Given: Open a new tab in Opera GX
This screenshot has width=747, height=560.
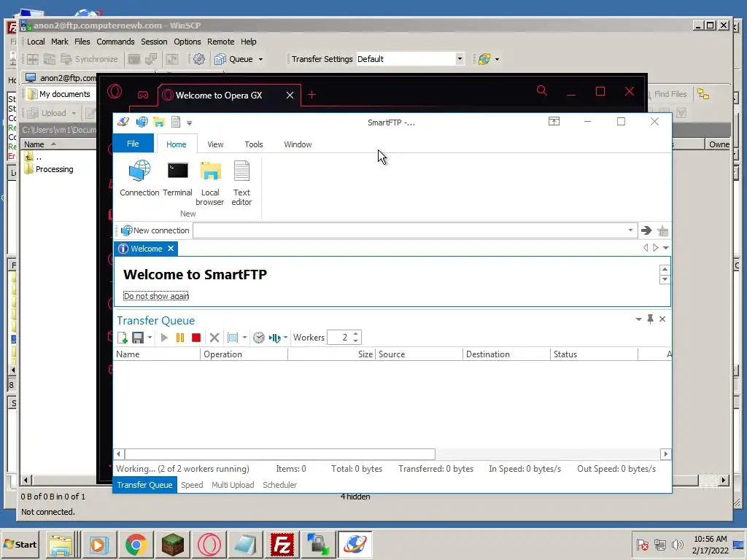Looking at the screenshot, I should click(311, 95).
